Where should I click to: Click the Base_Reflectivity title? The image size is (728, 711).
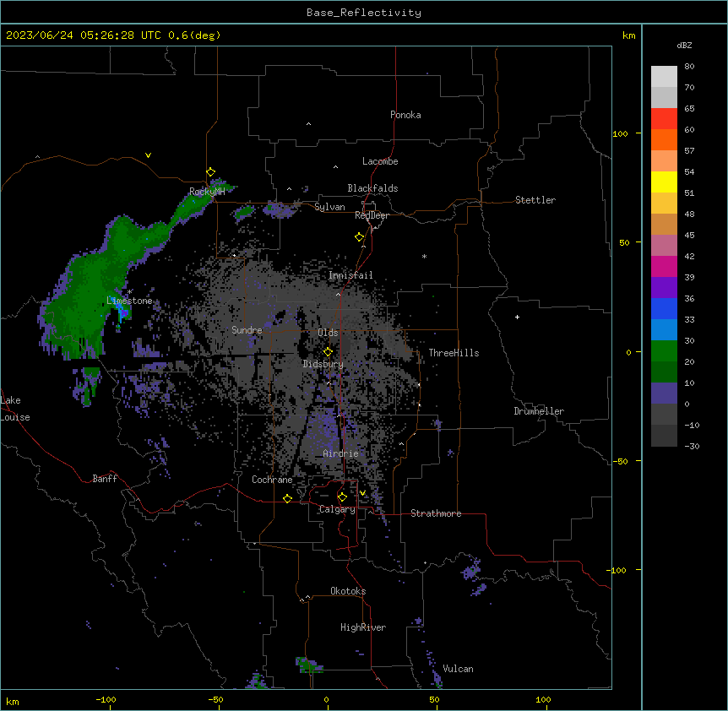tap(364, 13)
